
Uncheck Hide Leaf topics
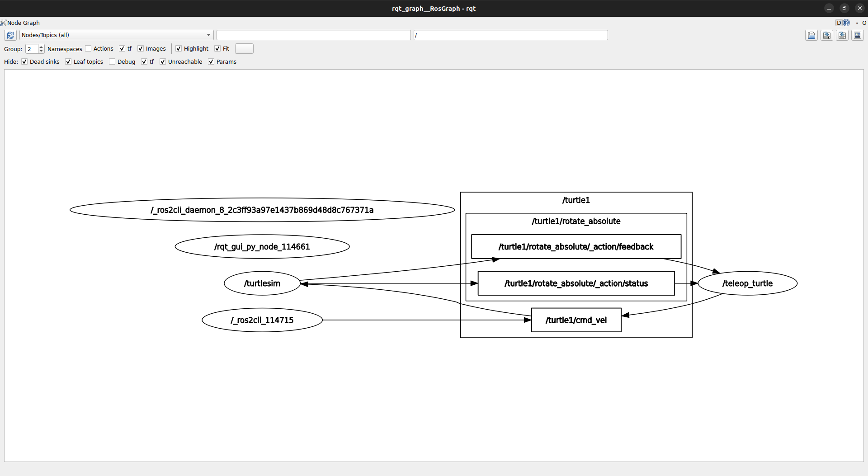click(x=68, y=61)
